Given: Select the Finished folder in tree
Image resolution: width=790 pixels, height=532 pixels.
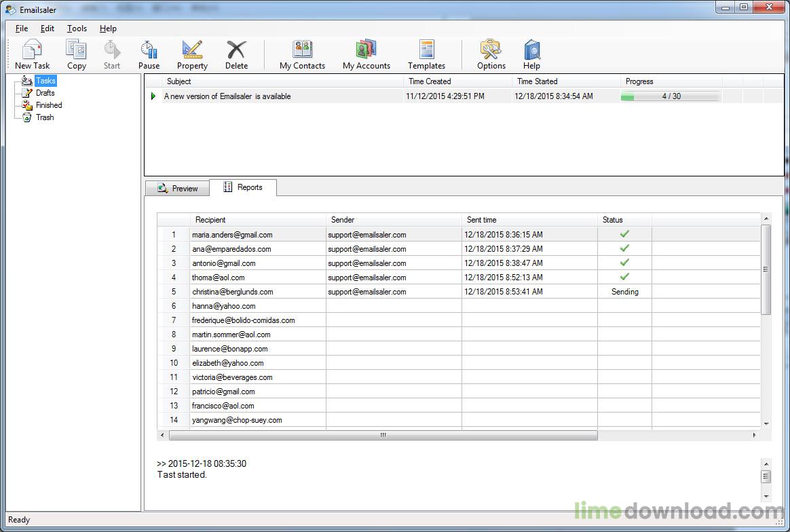Looking at the screenshot, I should tap(49, 104).
